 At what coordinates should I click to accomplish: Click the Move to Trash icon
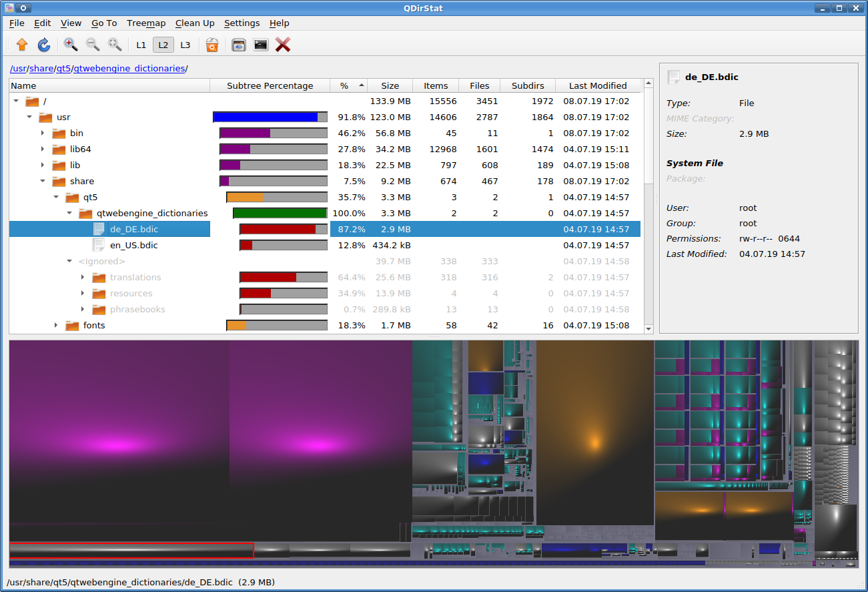pyautogui.click(x=211, y=45)
